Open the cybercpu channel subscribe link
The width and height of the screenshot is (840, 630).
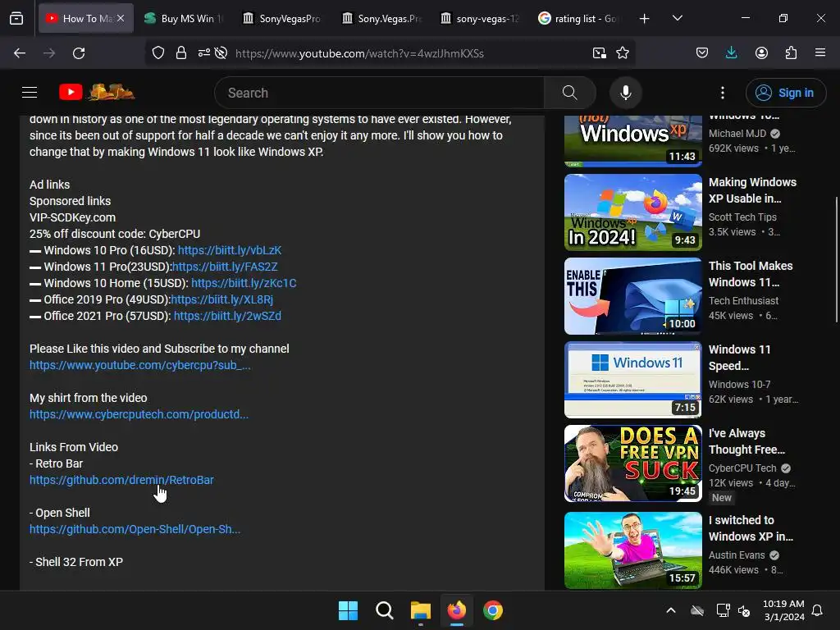pos(139,365)
